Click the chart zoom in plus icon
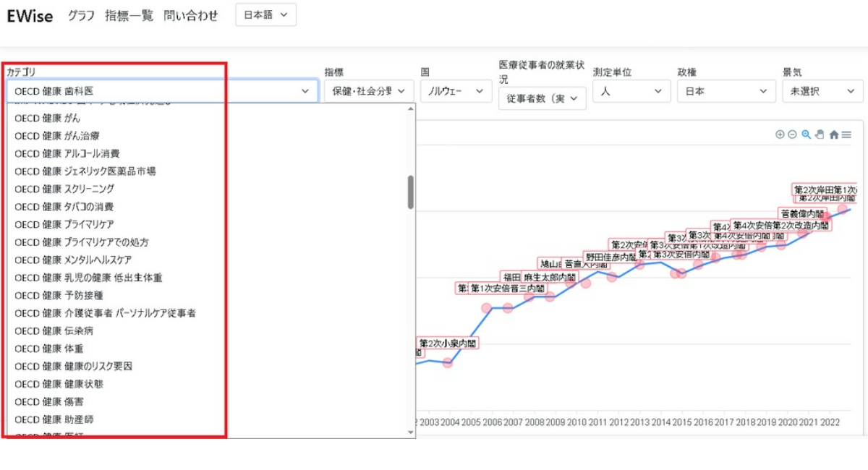868x470 pixels. [780, 134]
